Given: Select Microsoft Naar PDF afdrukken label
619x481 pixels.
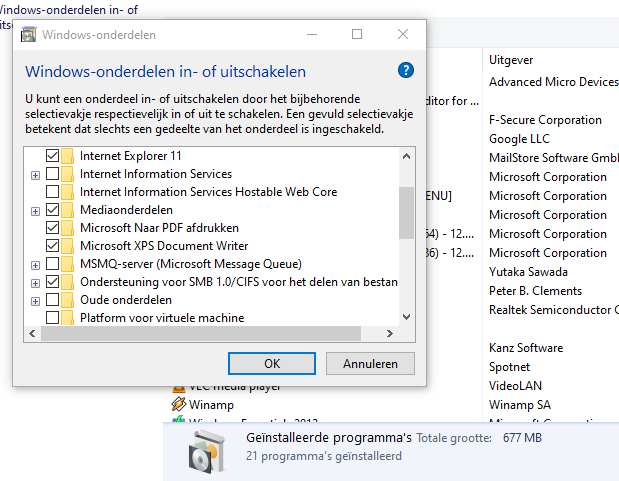Looking at the screenshot, I should click(159, 228).
